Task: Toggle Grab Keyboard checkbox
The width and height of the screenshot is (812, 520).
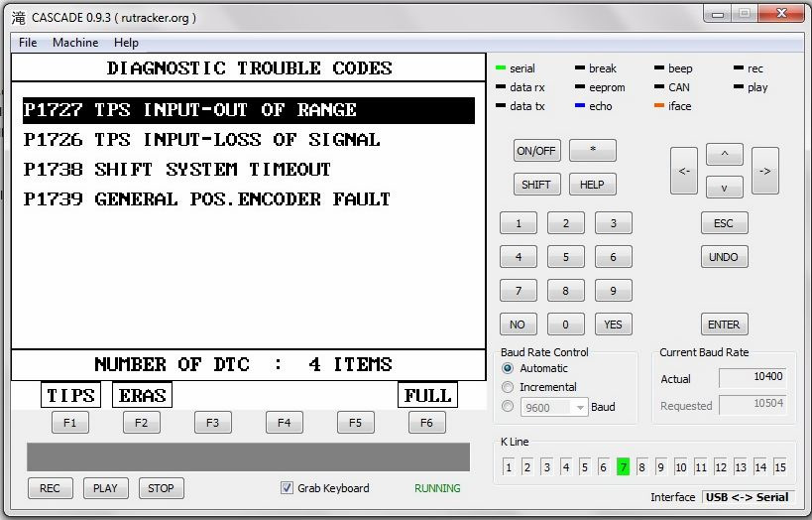Action: [287, 488]
